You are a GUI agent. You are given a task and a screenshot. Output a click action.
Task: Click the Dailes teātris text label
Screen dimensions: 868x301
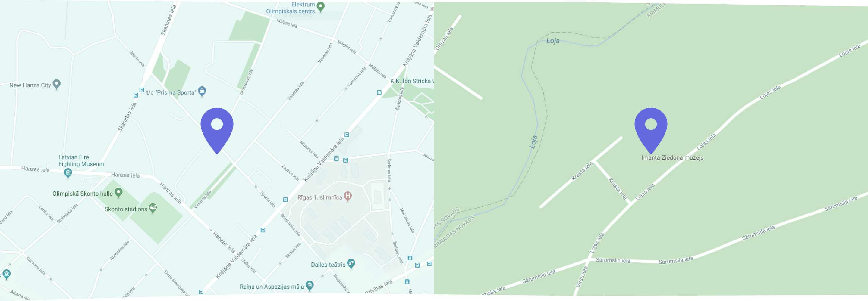tap(328, 265)
